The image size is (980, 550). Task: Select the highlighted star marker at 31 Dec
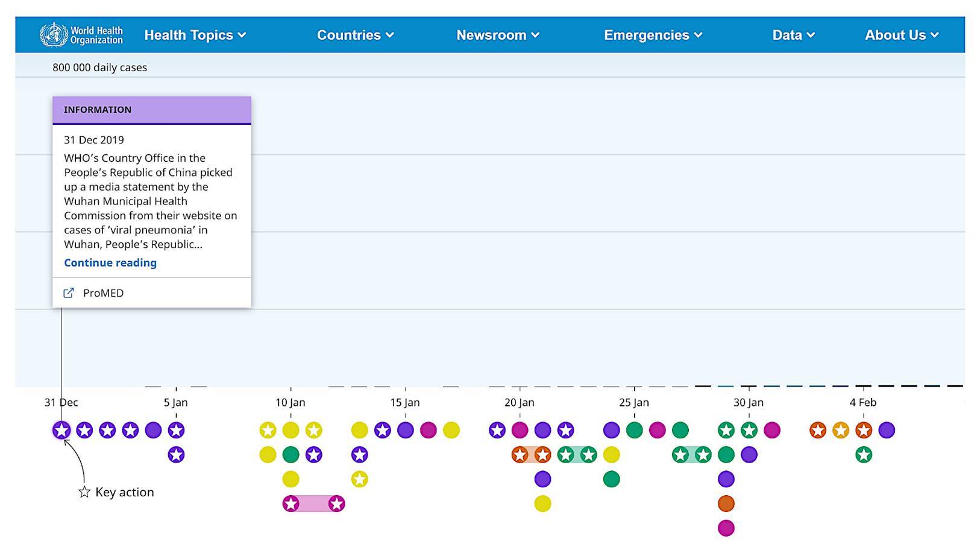[61, 430]
